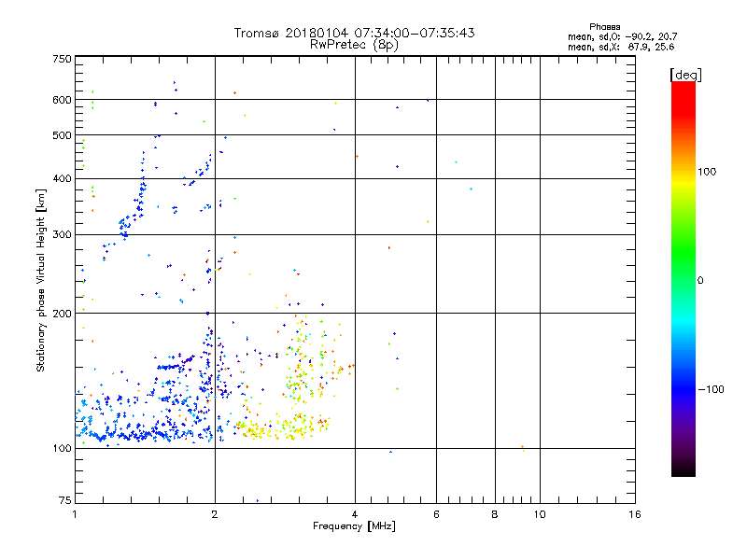Click the black bottom of the colorbar
The width and height of the screenshot is (747, 560).
tap(684, 469)
